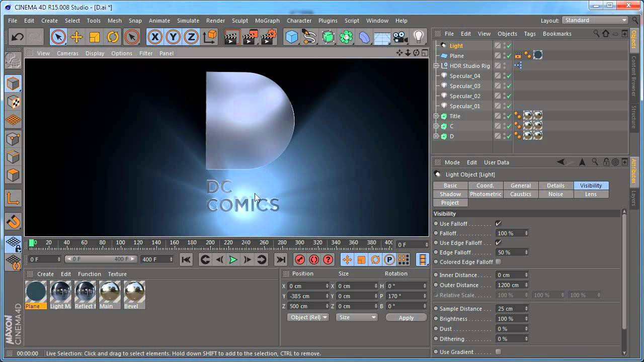644x362 pixels.
Task: Expand HDR Studio Rig in object tree
Action: (x=436, y=66)
